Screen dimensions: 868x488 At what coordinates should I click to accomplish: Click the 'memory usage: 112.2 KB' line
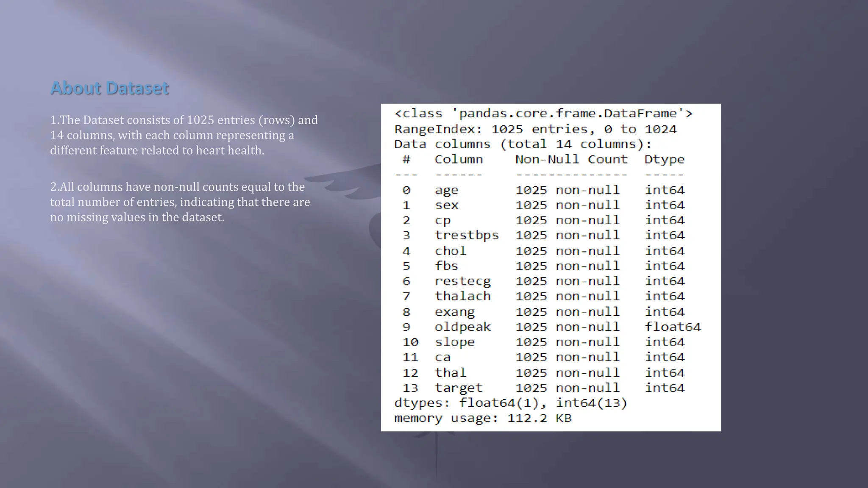coord(483,419)
